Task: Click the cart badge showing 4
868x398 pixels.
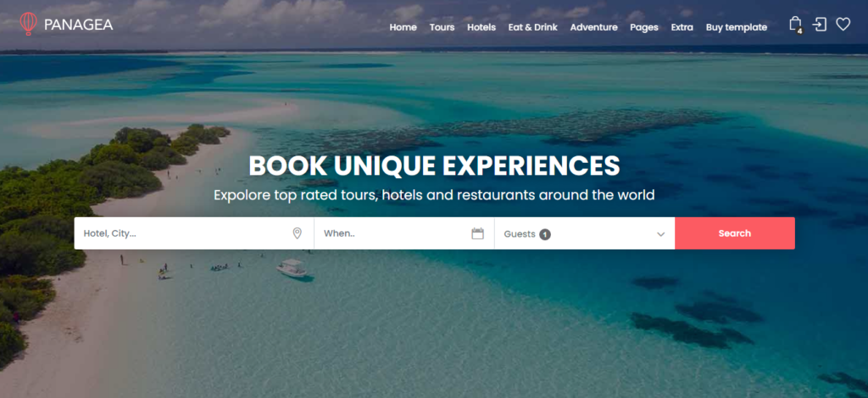Action: (799, 31)
